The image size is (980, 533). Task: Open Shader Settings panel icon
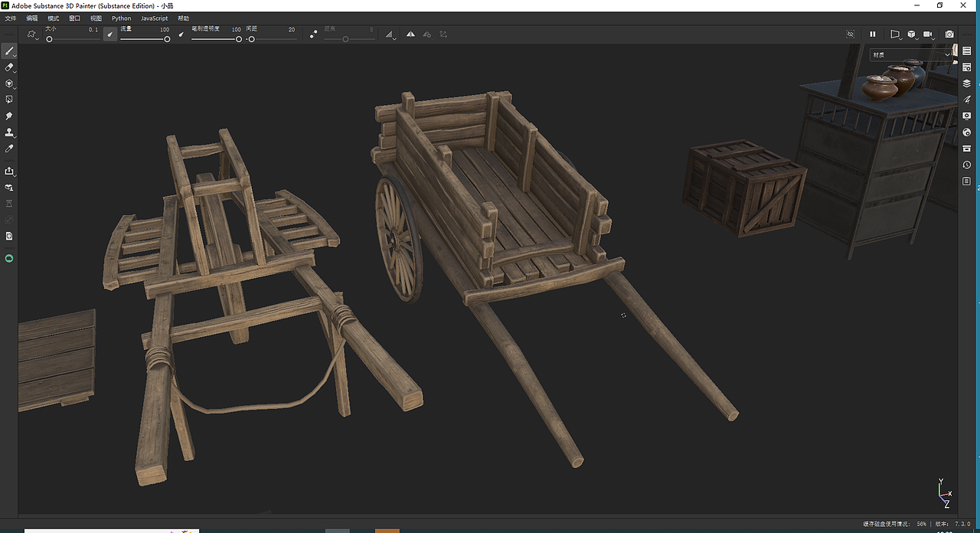tap(967, 132)
